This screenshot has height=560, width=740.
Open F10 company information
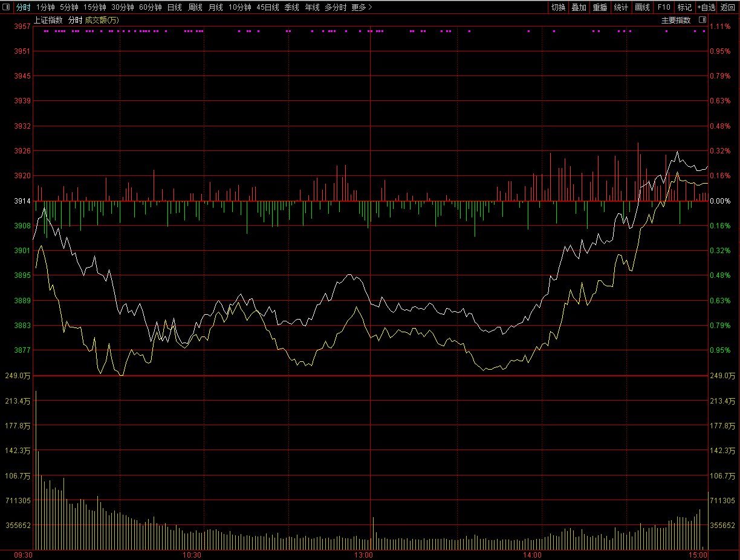tap(664, 7)
